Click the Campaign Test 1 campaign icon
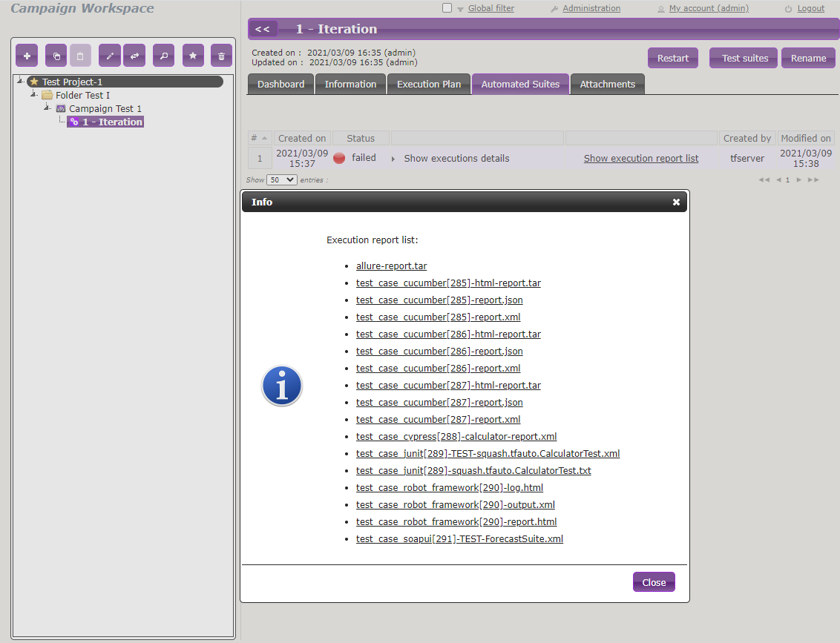Screen dimensions: 840x643 click(x=61, y=109)
